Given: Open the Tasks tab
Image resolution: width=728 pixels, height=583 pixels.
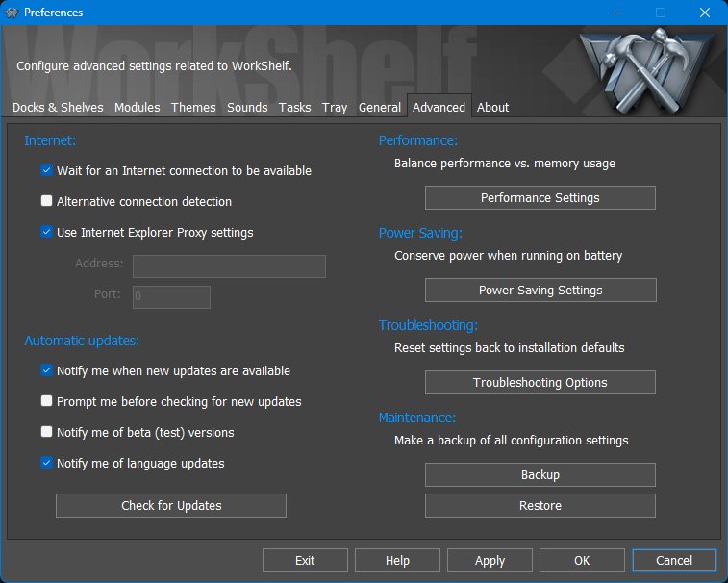Looking at the screenshot, I should pyautogui.click(x=295, y=108).
